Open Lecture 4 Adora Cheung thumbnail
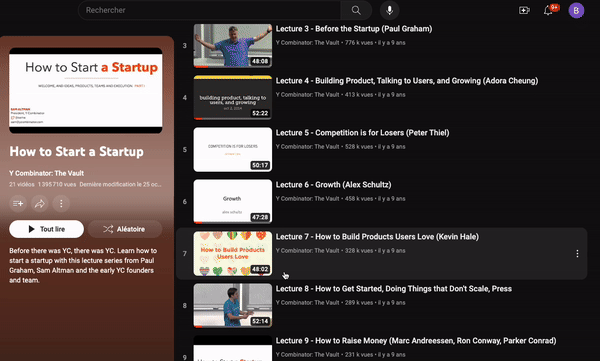 point(233,98)
